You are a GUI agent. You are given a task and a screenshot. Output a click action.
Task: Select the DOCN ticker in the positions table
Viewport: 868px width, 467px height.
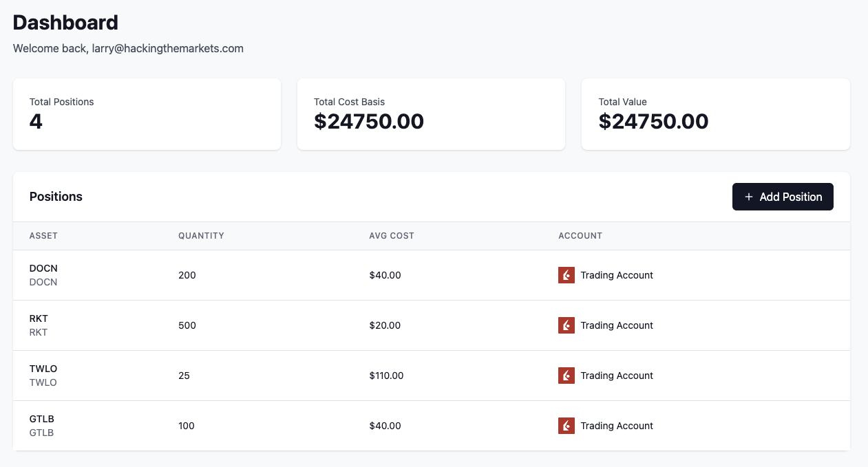[43, 268]
